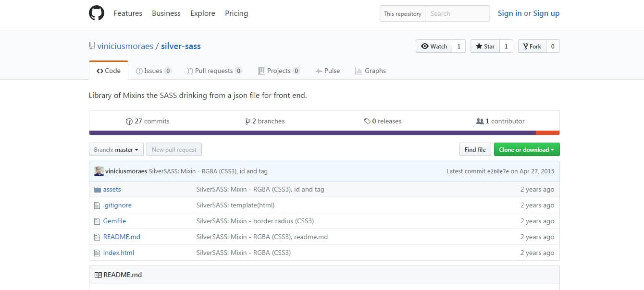Click the repository book icon beside viniciusmoraes

point(92,46)
